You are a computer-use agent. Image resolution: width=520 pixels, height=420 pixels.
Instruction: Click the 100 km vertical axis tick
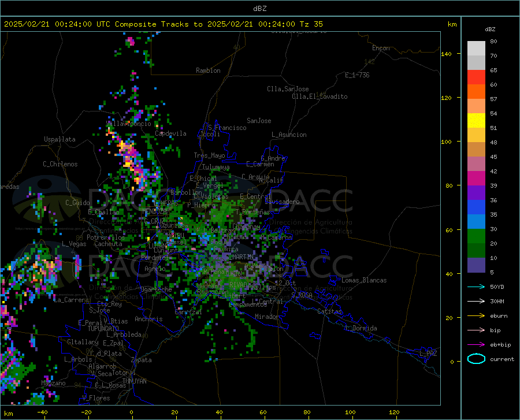point(447,142)
